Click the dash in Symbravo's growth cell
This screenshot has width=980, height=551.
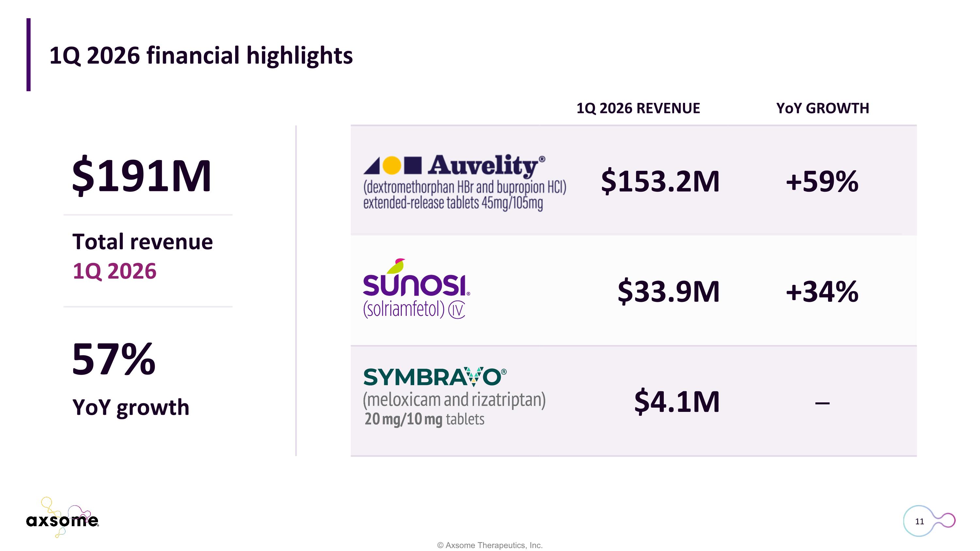pyautogui.click(x=822, y=403)
